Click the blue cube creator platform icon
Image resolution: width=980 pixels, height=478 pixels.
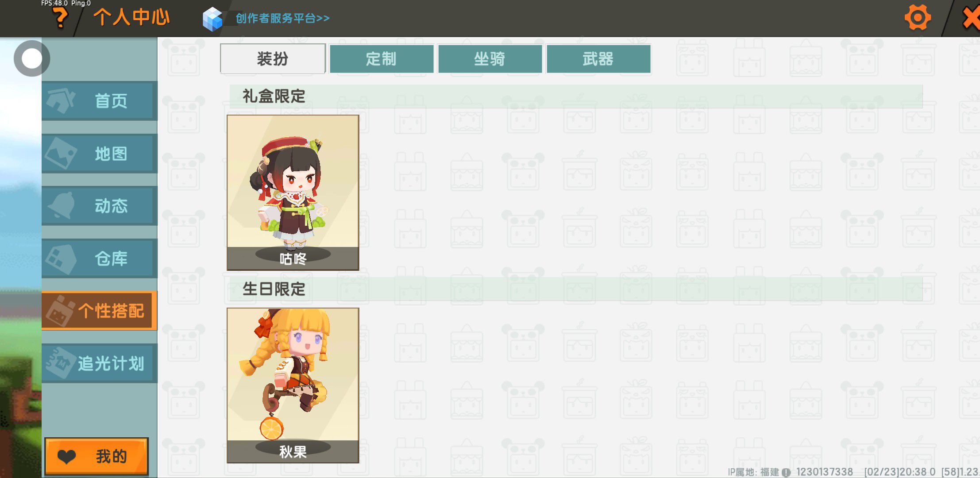coord(212,19)
